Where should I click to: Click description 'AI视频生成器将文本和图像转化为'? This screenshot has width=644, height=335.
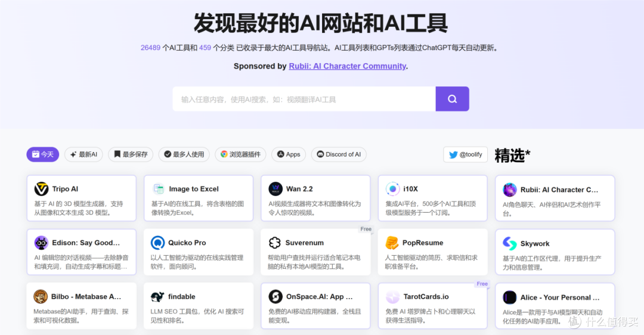point(315,204)
